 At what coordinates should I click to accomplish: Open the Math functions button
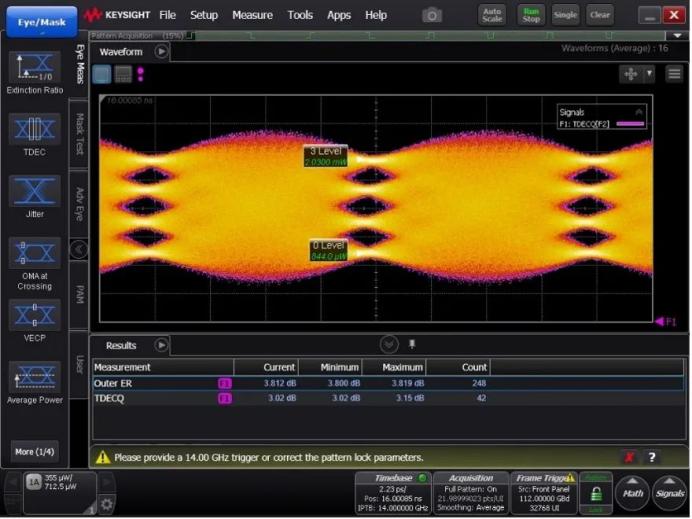pyautogui.click(x=632, y=492)
